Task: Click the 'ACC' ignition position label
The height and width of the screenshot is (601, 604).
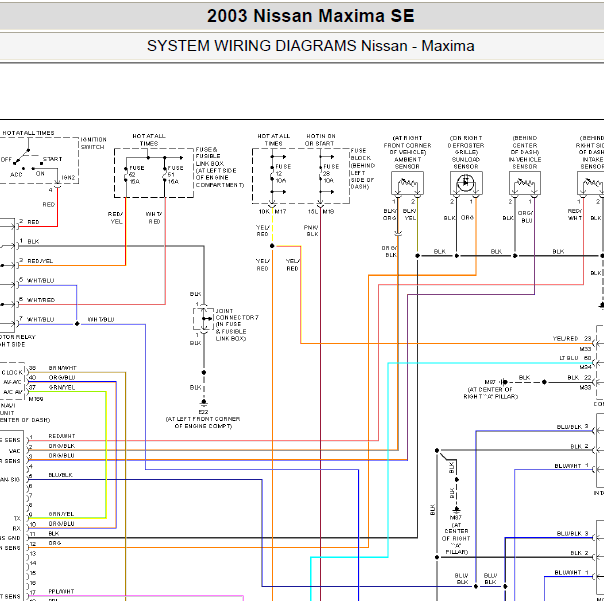Action: tap(16, 175)
